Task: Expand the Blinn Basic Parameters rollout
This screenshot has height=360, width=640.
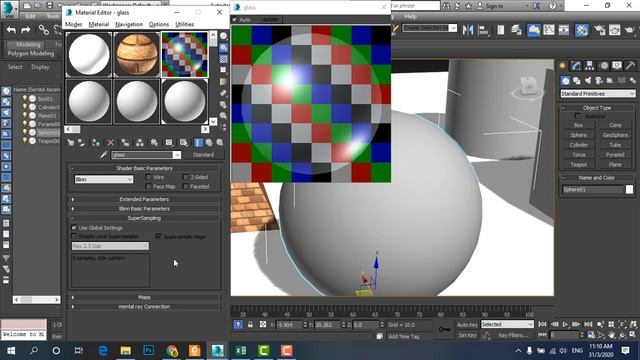Action: [x=144, y=209]
